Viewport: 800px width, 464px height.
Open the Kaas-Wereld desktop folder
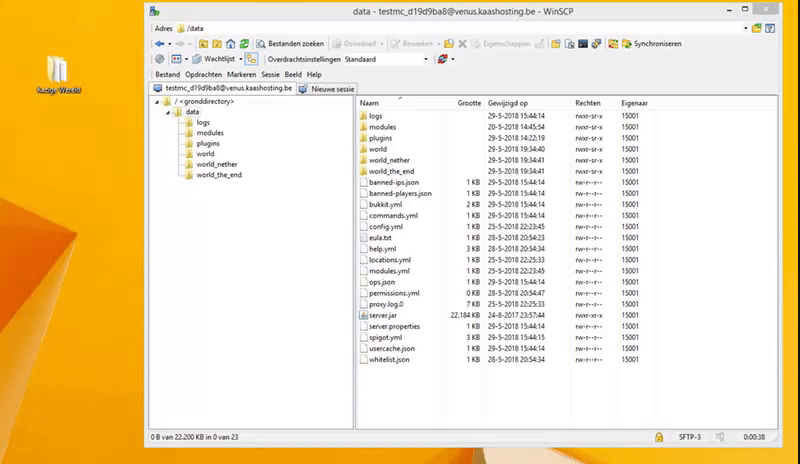[x=58, y=70]
